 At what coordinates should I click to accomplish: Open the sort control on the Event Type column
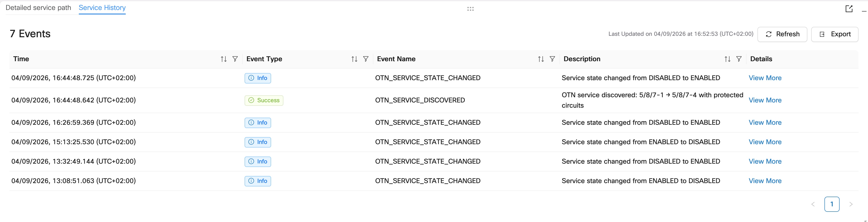coord(354,59)
